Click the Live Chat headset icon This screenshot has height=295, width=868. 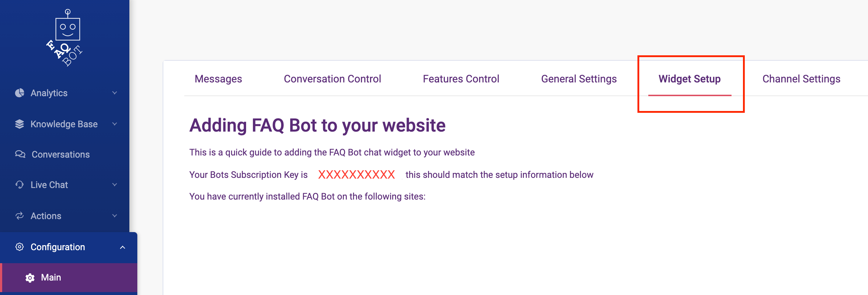[20, 185]
